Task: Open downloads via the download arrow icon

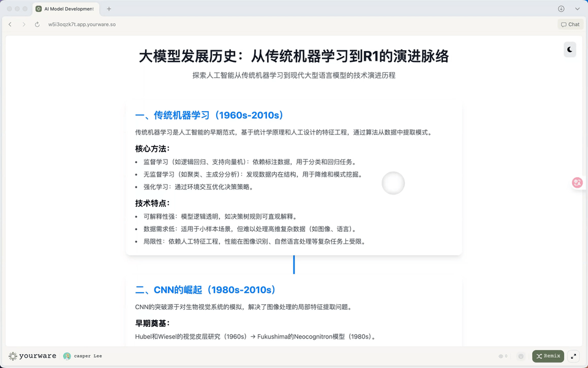Action: point(561,9)
